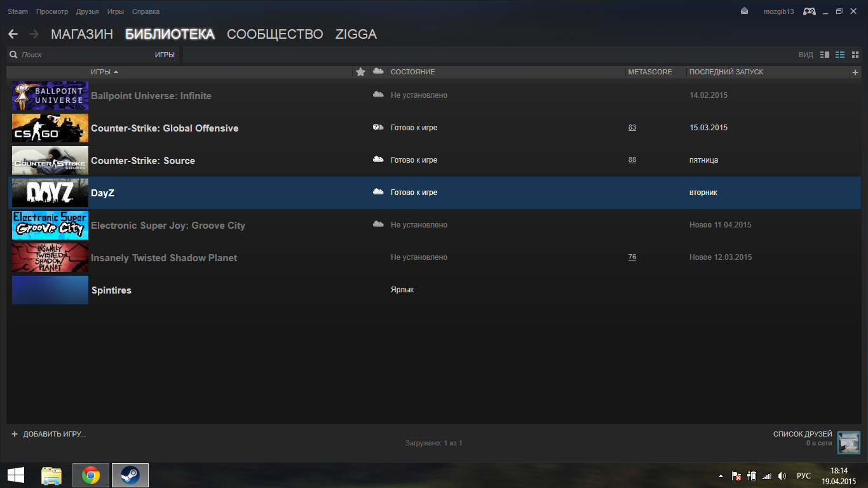The height and width of the screenshot is (488, 868).
Task: Switch to detail view icon
Action: 825,55
